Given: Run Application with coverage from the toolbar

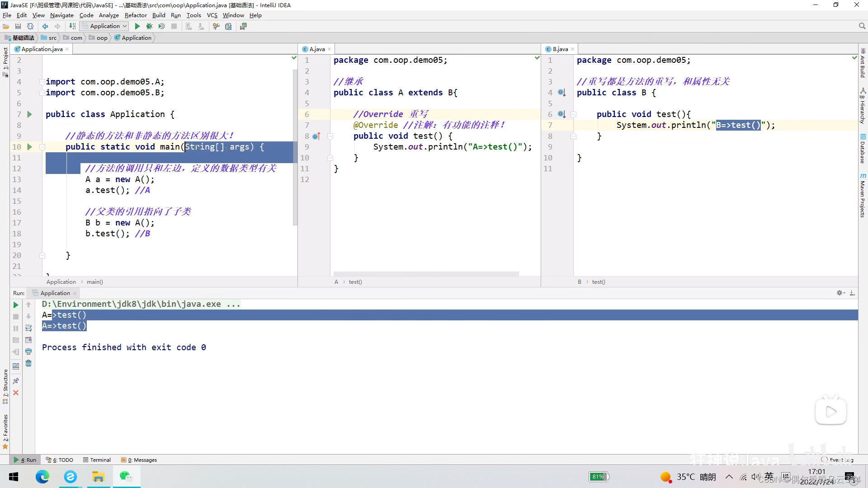Looking at the screenshot, I should coord(161,26).
